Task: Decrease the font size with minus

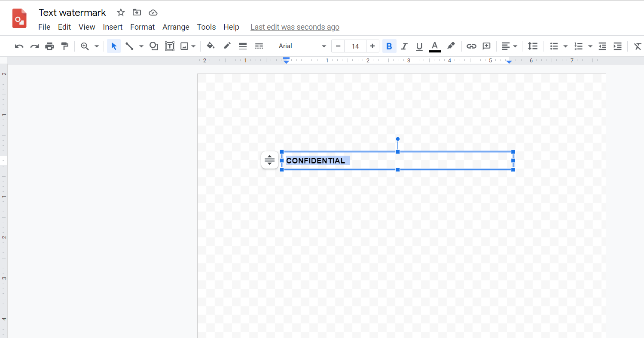Action: (338, 46)
